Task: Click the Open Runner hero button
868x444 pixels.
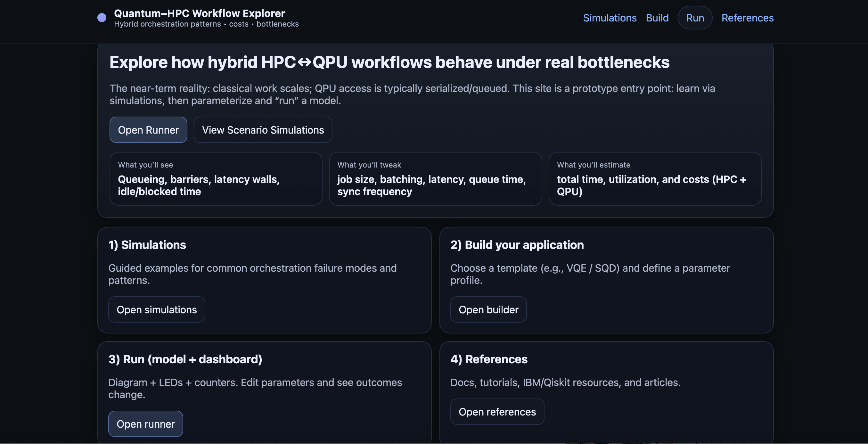Action: (x=148, y=130)
